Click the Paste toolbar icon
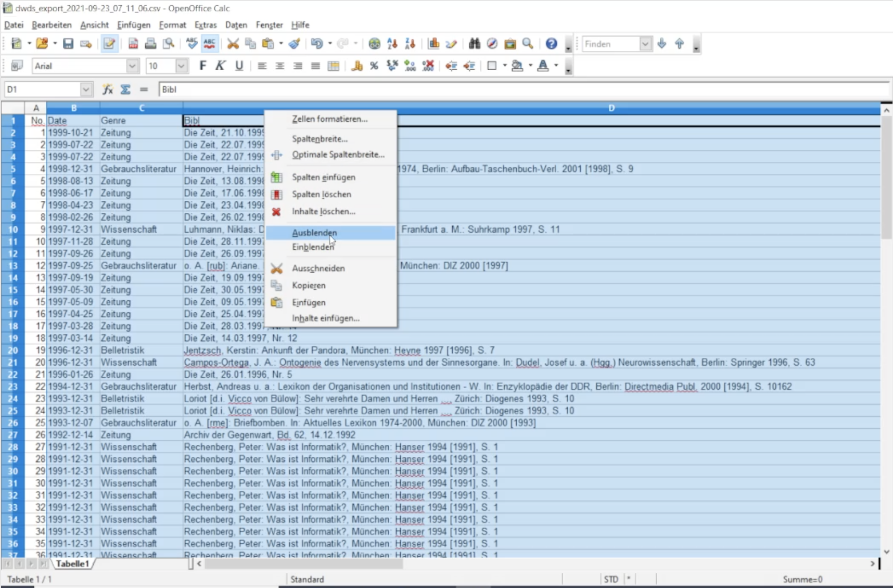This screenshot has width=893, height=588. [x=268, y=44]
